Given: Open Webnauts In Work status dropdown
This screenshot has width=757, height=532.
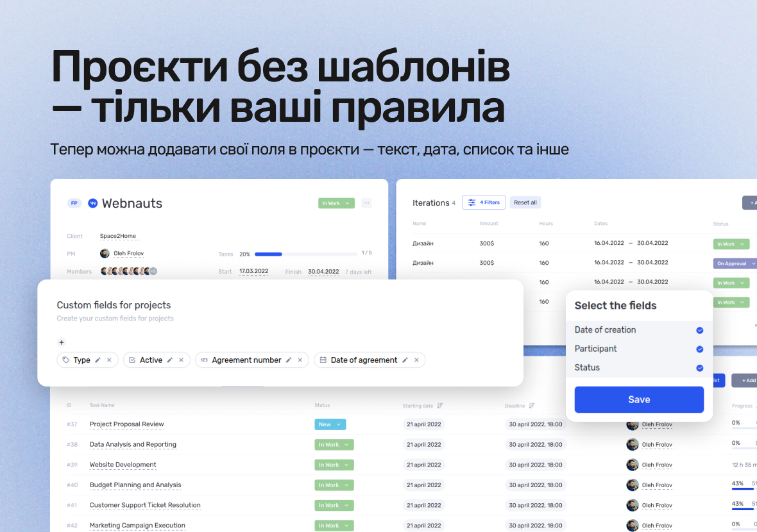Looking at the screenshot, I should click(x=337, y=203).
